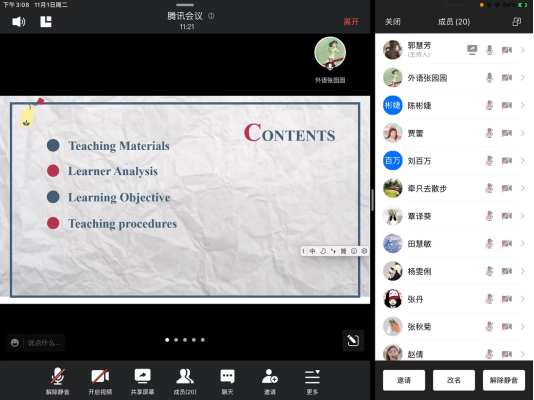Click the 说点什么 chat input field
The height and width of the screenshot is (400, 534).
coord(35,342)
